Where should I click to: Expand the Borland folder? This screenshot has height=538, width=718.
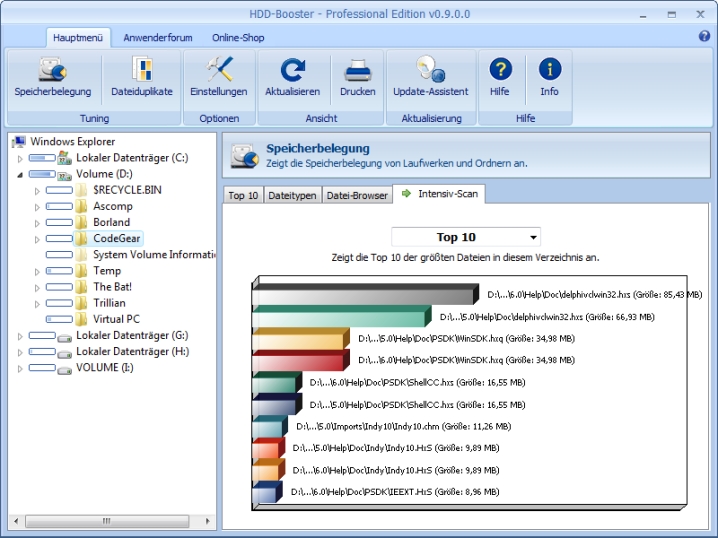click(x=38, y=222)
